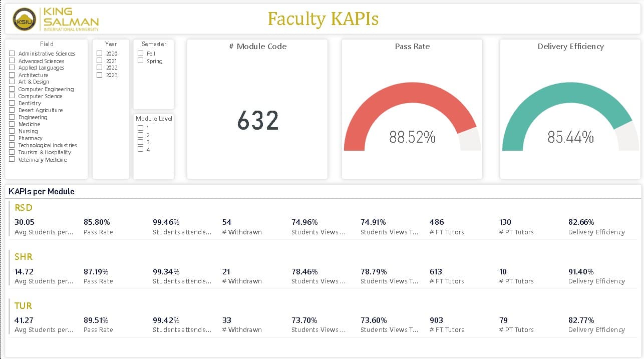
Task: Click the Semester slicer title
Action: tap(154, 44)
